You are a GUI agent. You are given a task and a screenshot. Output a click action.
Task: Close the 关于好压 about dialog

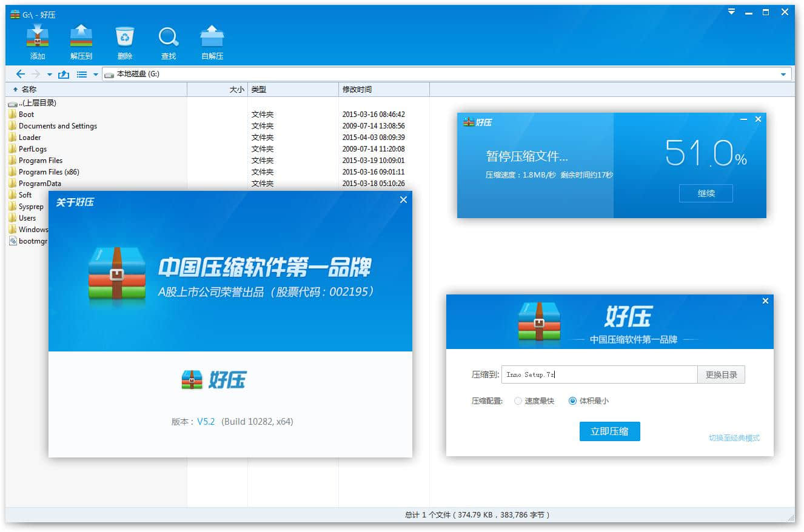(403, 200)
